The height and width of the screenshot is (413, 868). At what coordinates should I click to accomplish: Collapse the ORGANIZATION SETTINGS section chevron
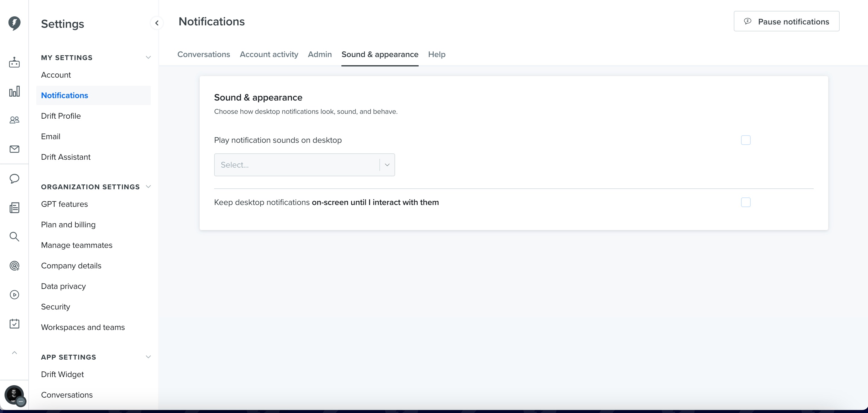pos(148,187)
